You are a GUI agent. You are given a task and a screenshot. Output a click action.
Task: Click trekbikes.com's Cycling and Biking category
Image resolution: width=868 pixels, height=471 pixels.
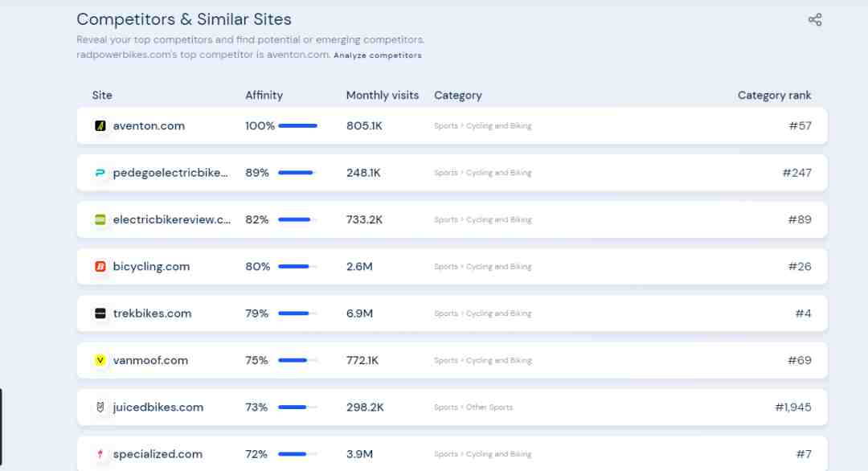(x=499, y=313)
